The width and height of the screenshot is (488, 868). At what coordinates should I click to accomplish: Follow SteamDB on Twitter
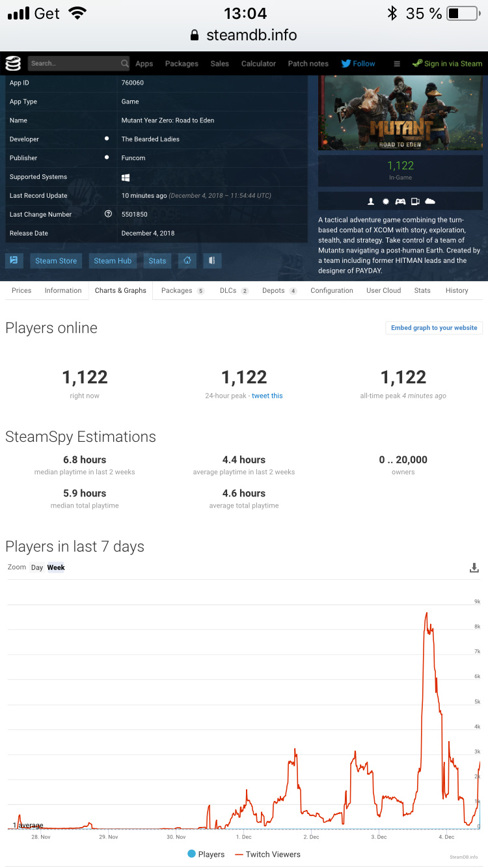359,64
